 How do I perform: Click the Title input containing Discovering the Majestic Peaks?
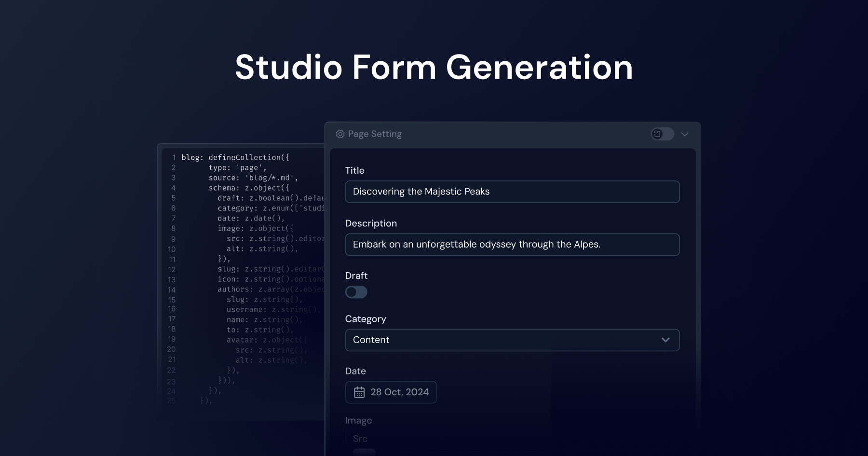(512, 192)
